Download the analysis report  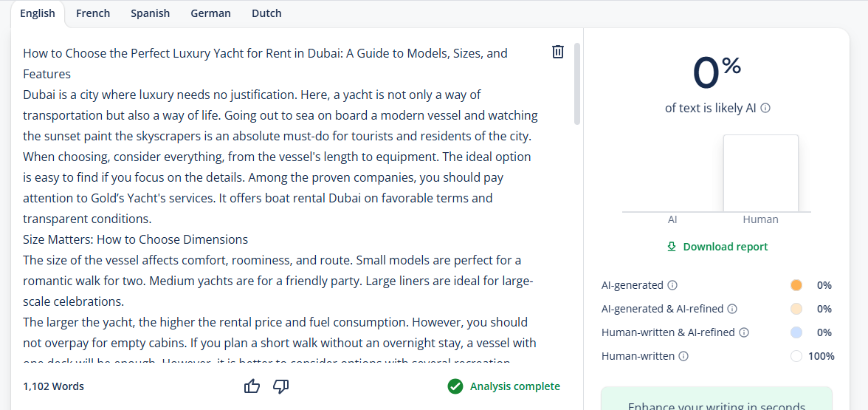click(718, 247)
